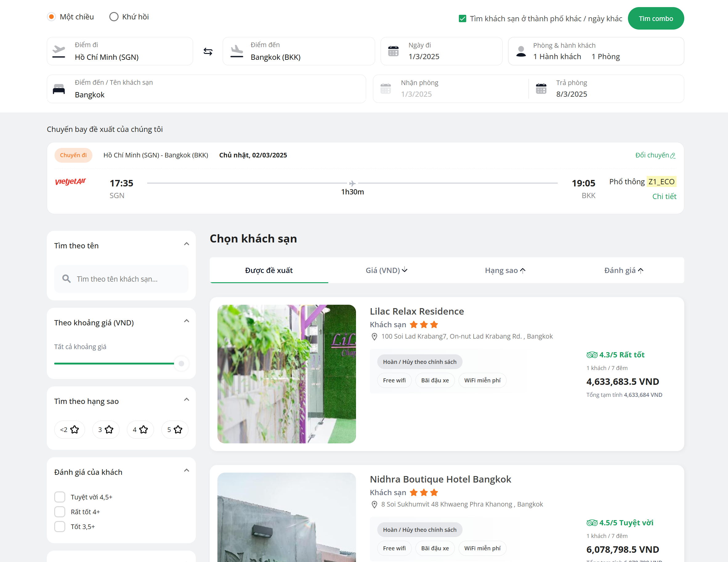
Task: Click the departing plane icon in Điểm đi
Action: tap(59, 51)
